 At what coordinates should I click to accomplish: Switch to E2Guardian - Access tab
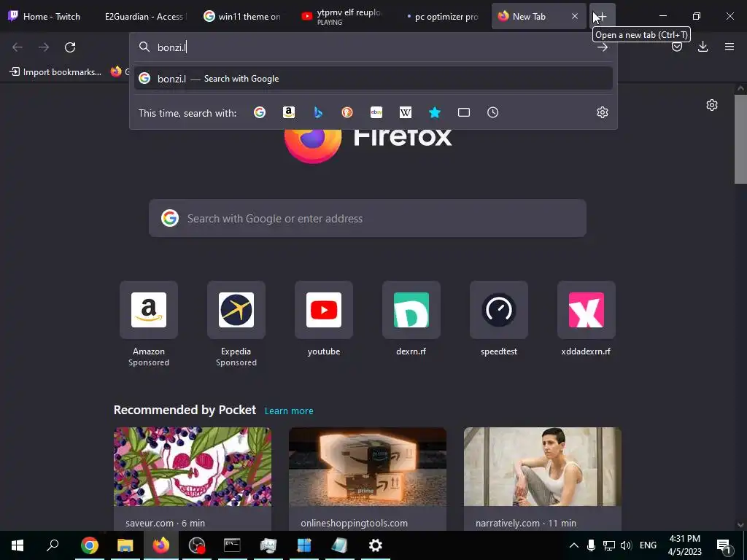click(x=144, y=16)
